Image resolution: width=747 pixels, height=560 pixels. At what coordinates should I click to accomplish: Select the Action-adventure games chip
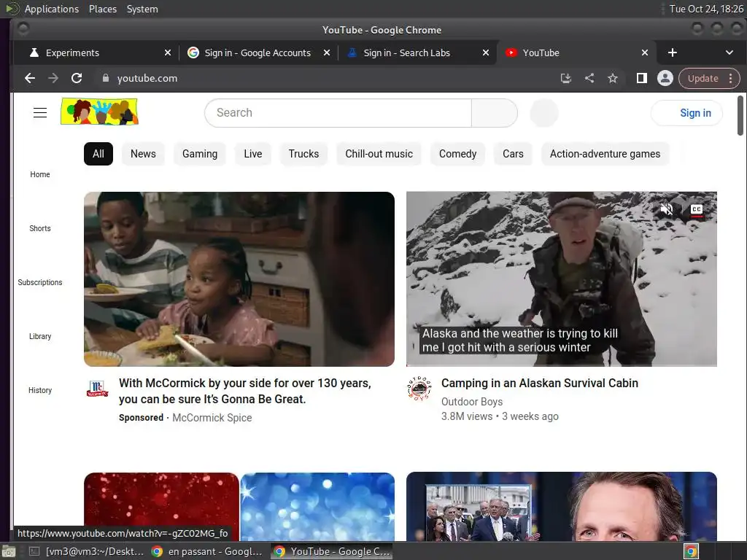tap(605, 154)
